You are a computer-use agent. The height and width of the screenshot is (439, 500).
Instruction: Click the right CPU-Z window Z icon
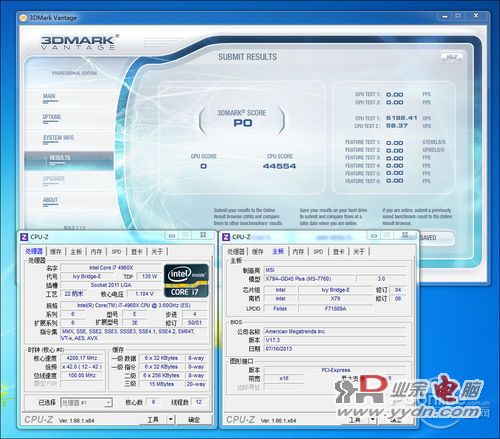(226, 237)
